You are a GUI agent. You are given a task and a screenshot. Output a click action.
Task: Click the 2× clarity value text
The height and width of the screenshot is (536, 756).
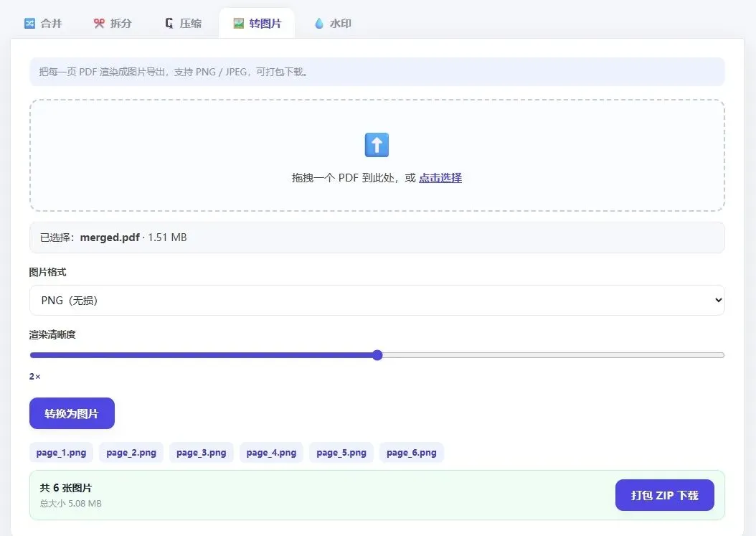tap(34, 376)
